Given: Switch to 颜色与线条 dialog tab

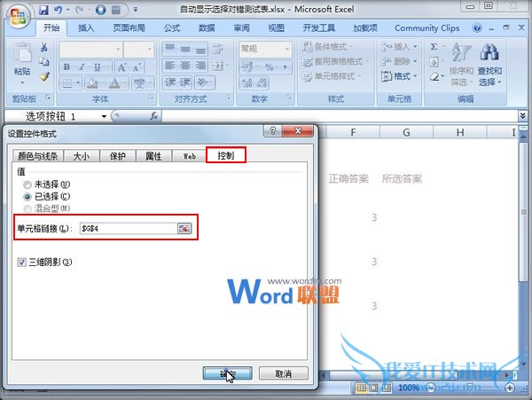Looking at the screenshot, I should [37, 156].
